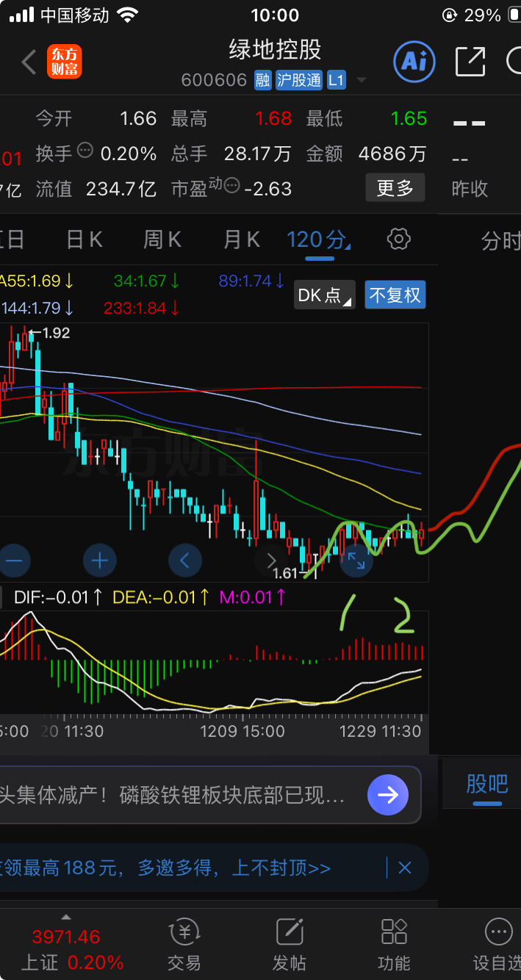Viewport: 521px width, 980px height.
Task: Toggle the 不复权 adjustment button
Action: pyautogui.click(x=395, y=295)
